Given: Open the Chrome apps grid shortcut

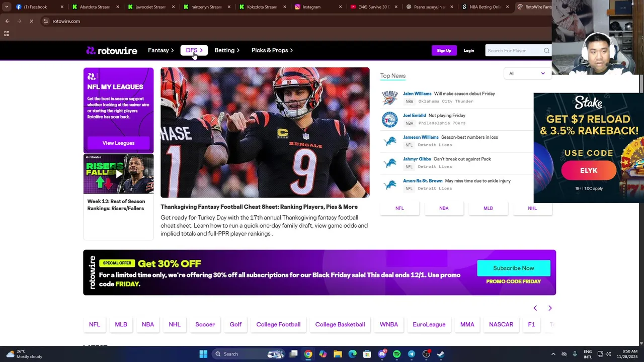Looking at the screenshot, I should [7, 34].
